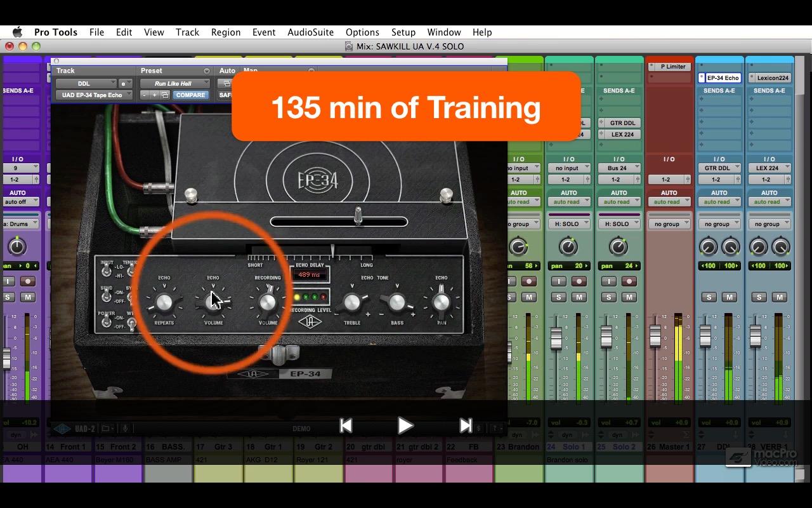Open the AudioSuite menu
The width and height of the screenshot is (812, 508).
(x=310, y=32)
